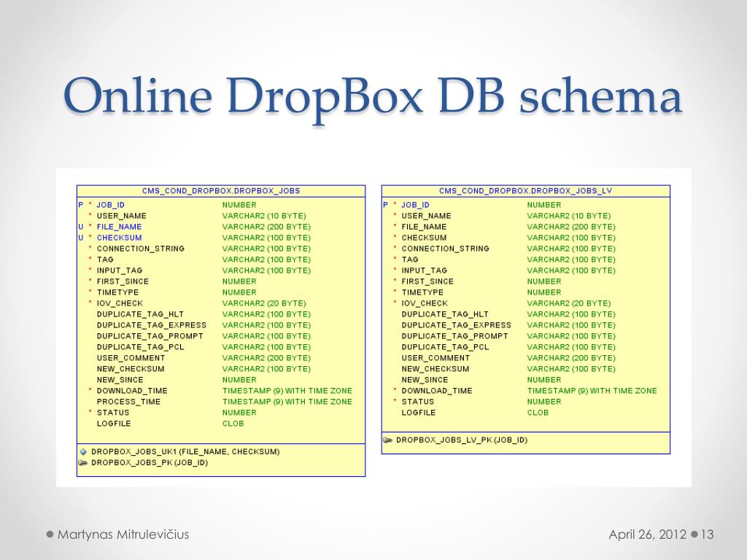Viewport: 747px width, 560px height.
Task: Select USER_NAME in the DROPBOX_JOBS_LV table
Action: tap(426, 216)
